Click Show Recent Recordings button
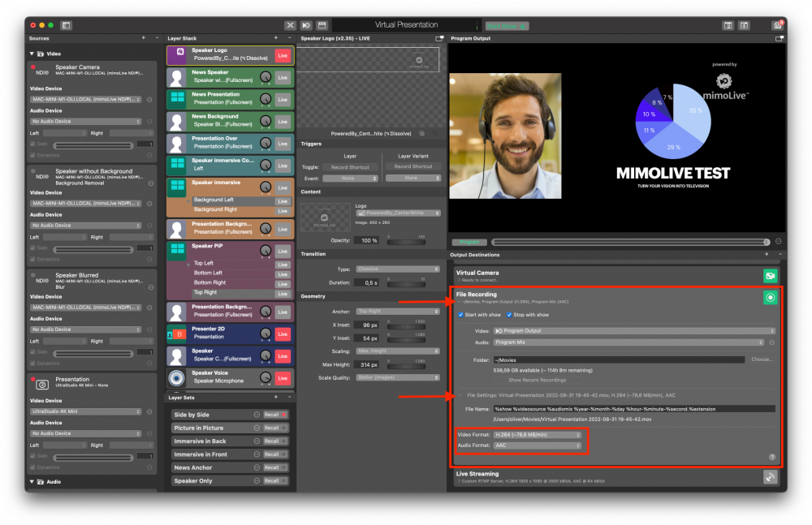Screen dimensions: 812x525 point(537,380)
